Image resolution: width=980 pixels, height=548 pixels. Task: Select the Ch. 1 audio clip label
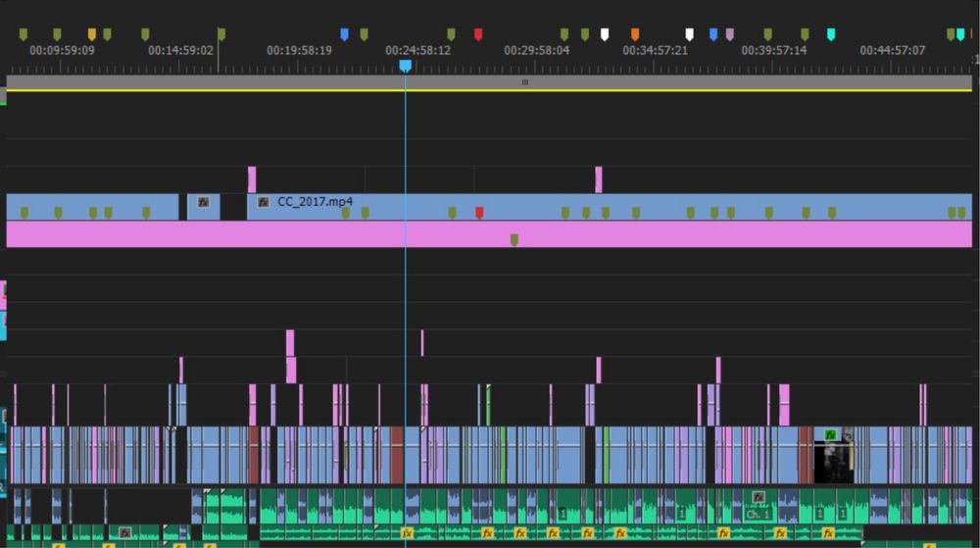coord(759,515)
